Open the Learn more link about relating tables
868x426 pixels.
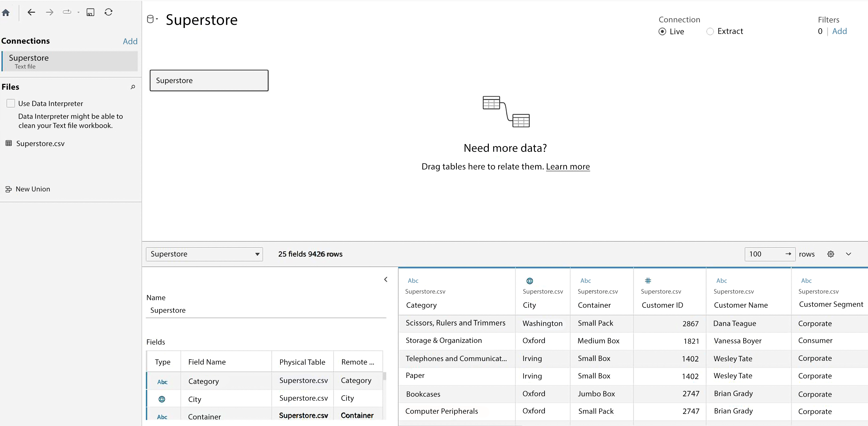[x=568, y=166]
